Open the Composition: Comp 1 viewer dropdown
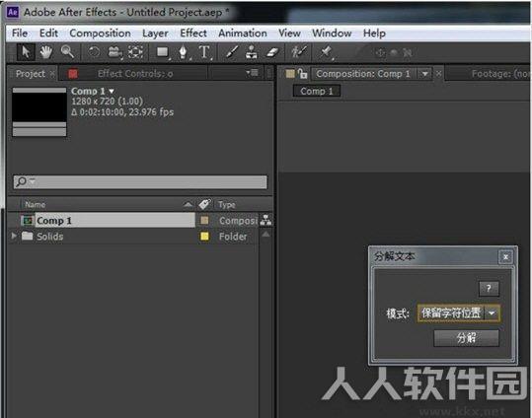Image resolution: width=532 pixels, height=418 pixels. coord(424,74)
